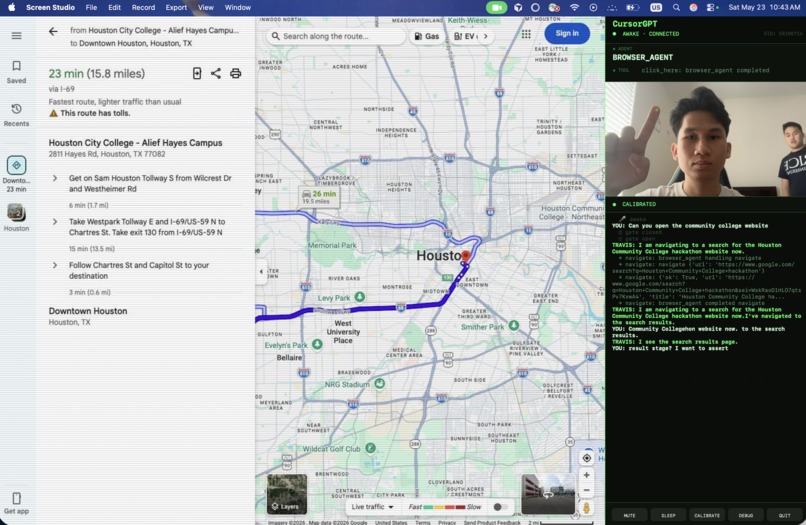This screenshot has width=806, height=525.
Task: Open the Apple menu
Action: pos(11,7)
